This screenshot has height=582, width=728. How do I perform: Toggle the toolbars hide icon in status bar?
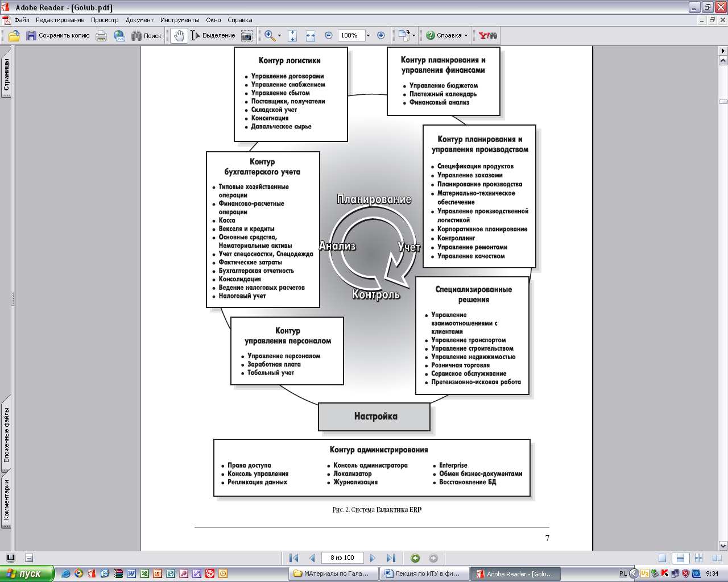(x=29, y=558)
